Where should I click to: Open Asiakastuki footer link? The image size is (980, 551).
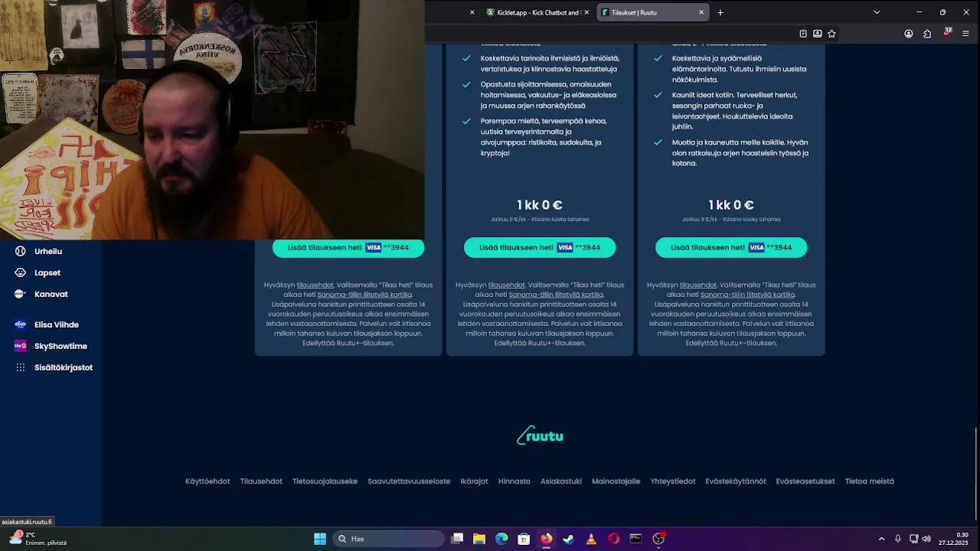click(x=561, y=481)
